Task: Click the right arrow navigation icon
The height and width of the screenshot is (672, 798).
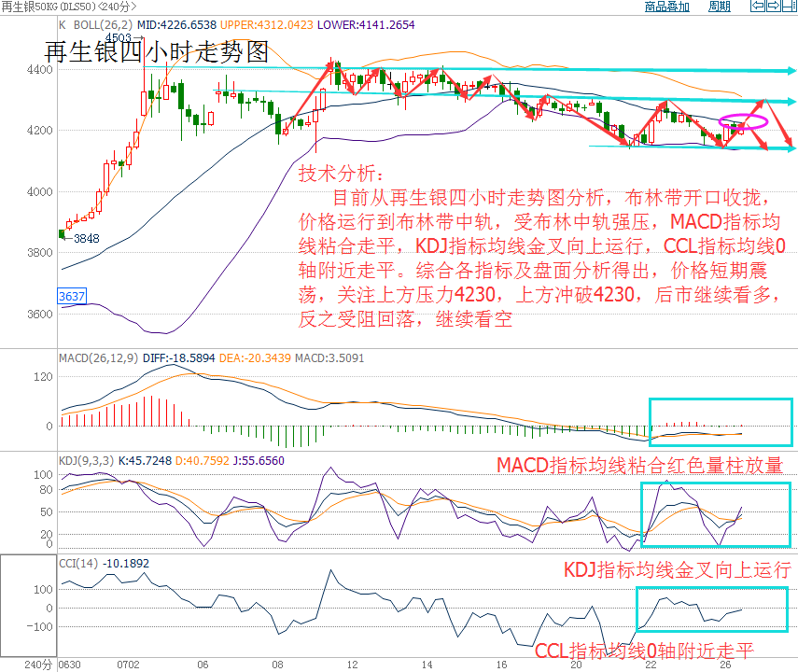Action: click(x=774, y=7)
